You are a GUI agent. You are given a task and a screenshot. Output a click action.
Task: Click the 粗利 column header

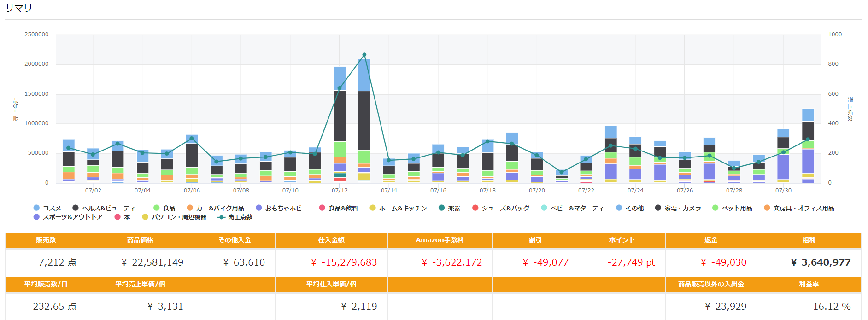click(x=809, y=240)
